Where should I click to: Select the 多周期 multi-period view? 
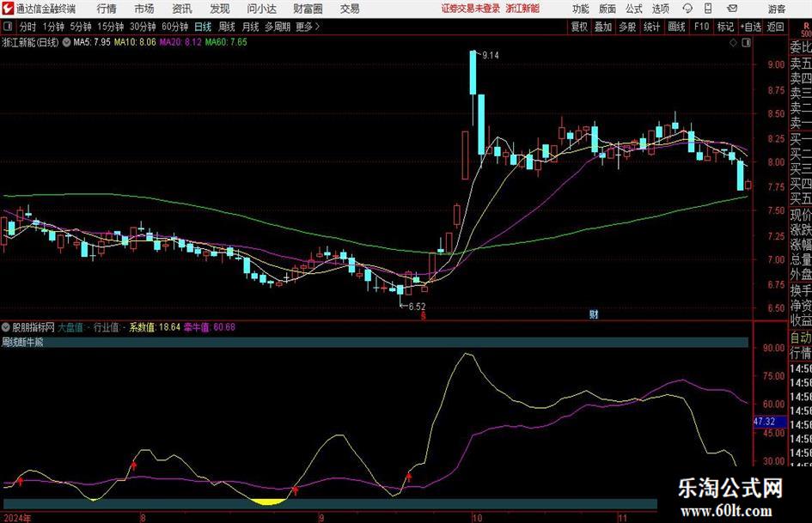pos(278,27)
